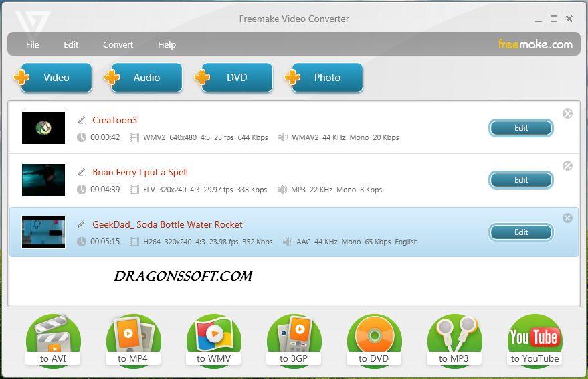Image resolution: width=588 pixels, height=379 pixels.
Task: Add an Audio file
Action: (x=144, y=78)
